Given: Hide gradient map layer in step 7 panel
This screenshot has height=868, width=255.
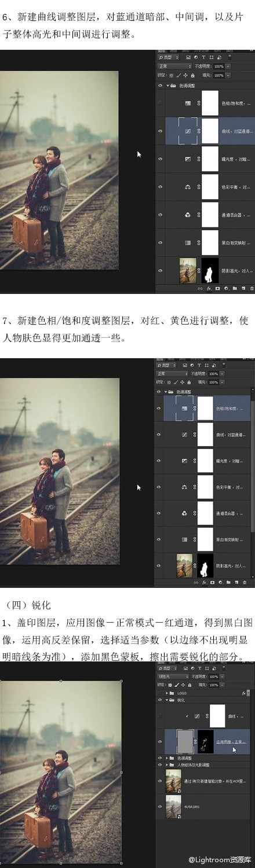Looking at the screenshot, I should click(x=159, y=539).
